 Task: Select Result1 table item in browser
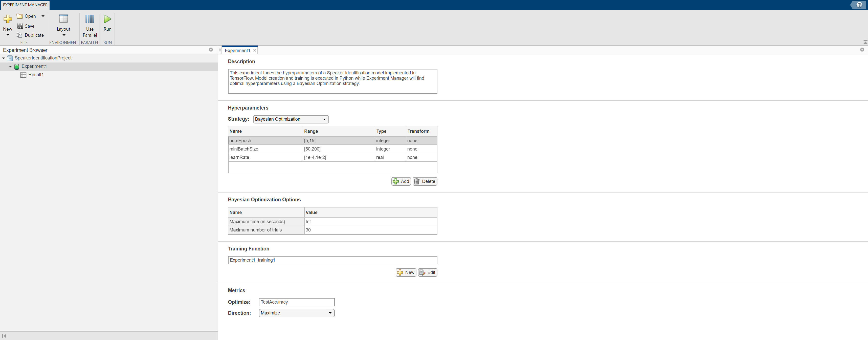[x=36, y=75]
